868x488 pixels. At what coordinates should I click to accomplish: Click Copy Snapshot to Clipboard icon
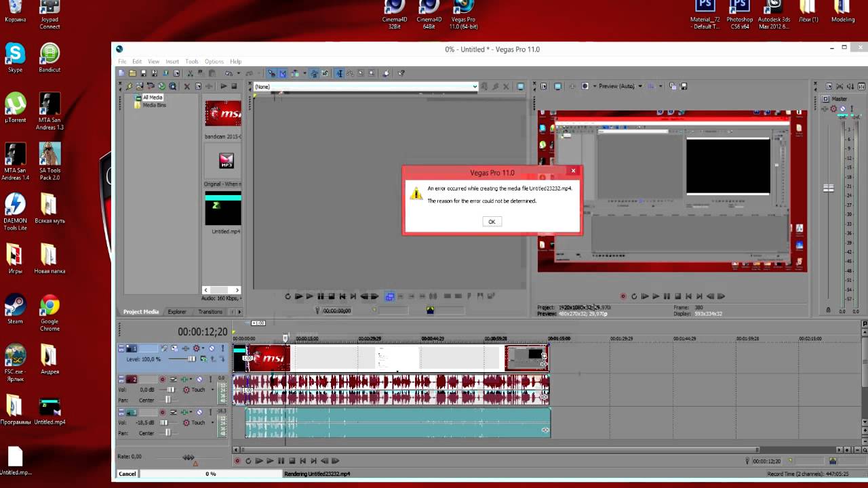pos(673,86)
